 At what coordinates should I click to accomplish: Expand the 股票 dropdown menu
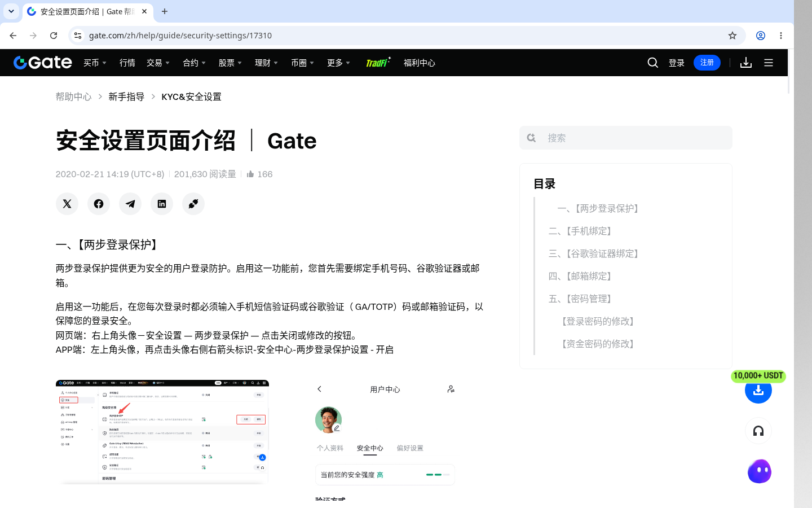click(230, 63)
